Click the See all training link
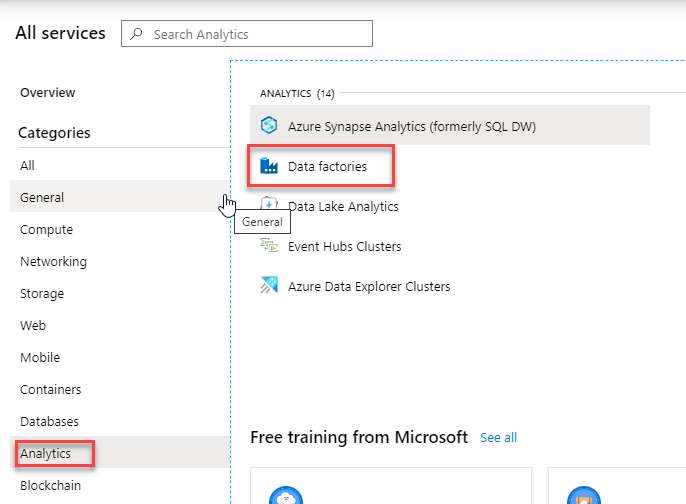 click(x=498, y=438)
